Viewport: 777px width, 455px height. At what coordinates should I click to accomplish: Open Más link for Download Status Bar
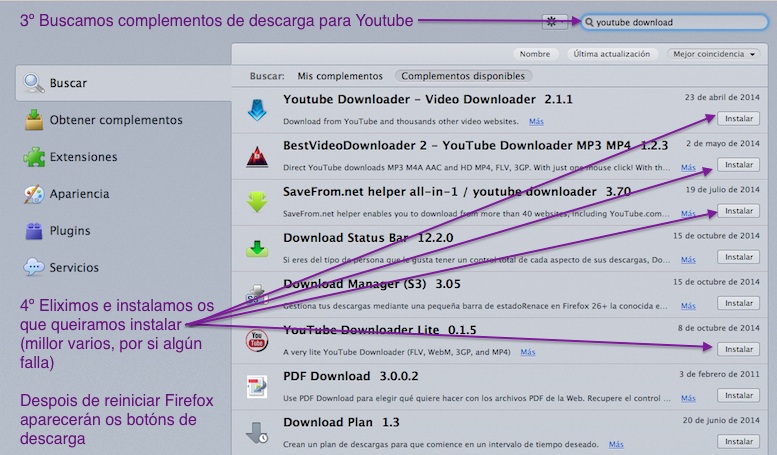[x=688, y=260]
